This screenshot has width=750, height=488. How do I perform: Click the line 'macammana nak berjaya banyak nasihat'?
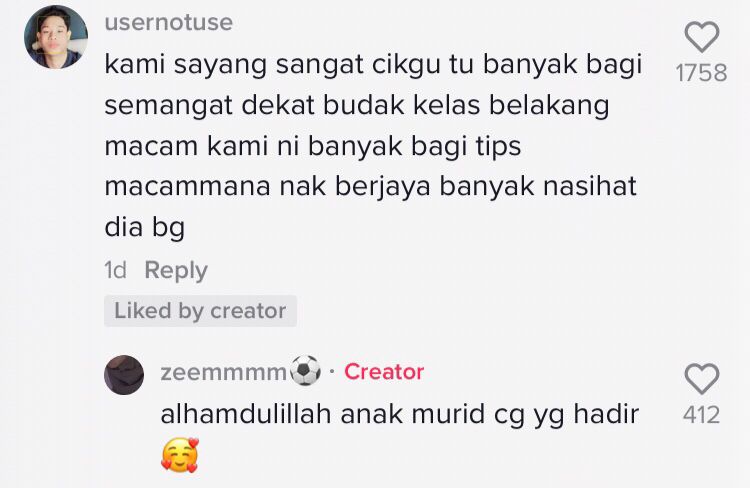tap(371, 186)
